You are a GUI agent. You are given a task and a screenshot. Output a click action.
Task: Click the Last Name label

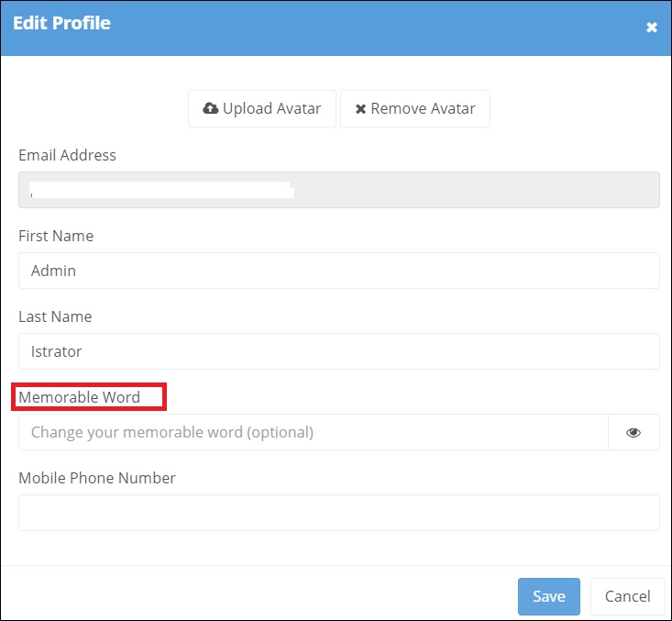[55, 316]
